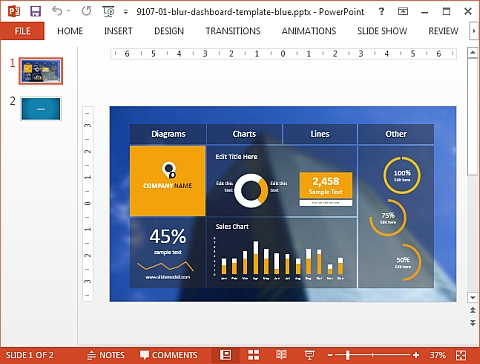480x364 pixels.
Task: Select the Diagrams header on slide
Action: 168,134
